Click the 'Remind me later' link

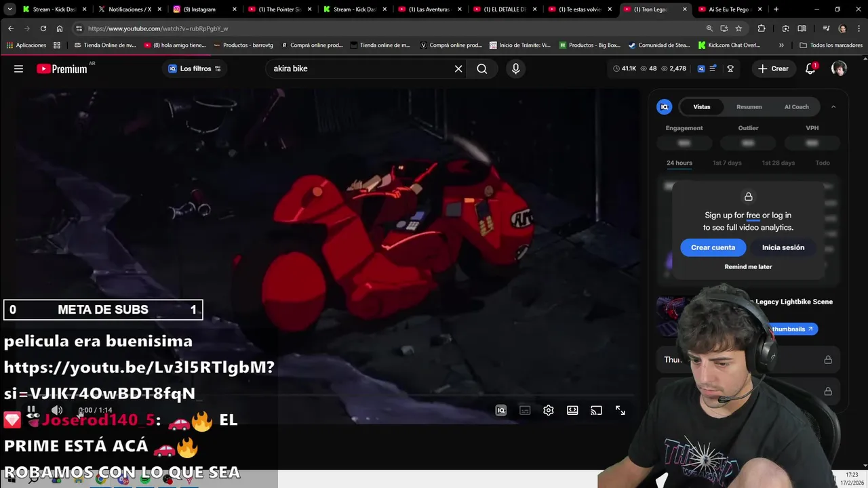click(748, 266)
